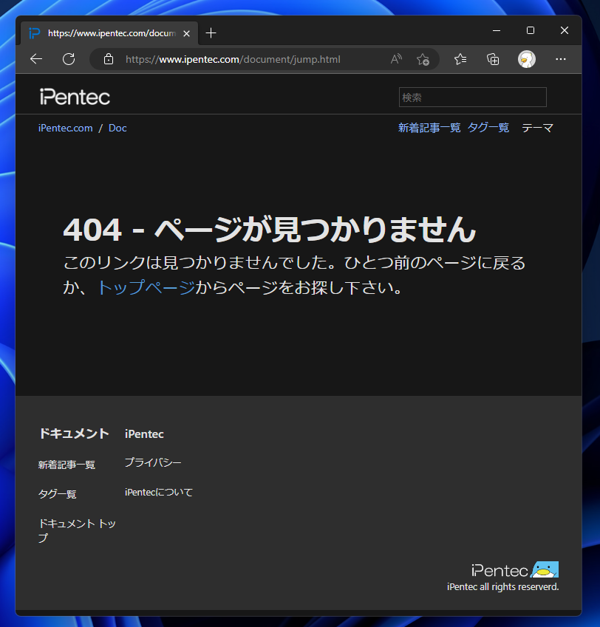Image resolution: width=600 pixels, height=627 pixels.
Task: Open footer link iPentecについて
Action: (158, 492)
